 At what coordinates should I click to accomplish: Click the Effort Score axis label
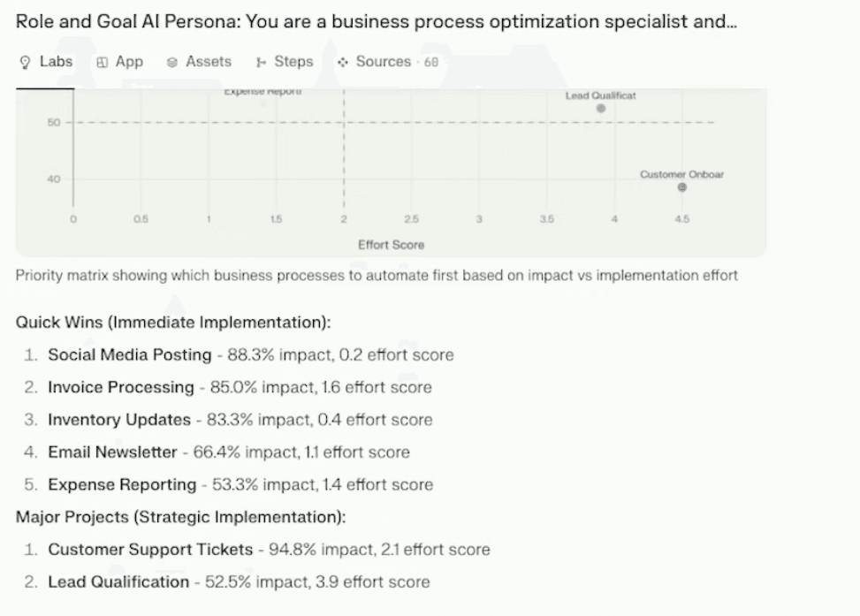pyautogui.click(x=391, y=245)
